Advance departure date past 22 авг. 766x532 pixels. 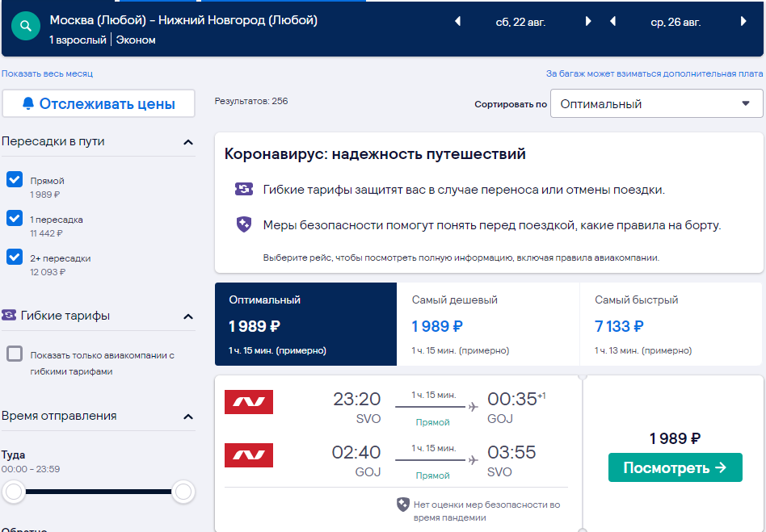point(588,22)
